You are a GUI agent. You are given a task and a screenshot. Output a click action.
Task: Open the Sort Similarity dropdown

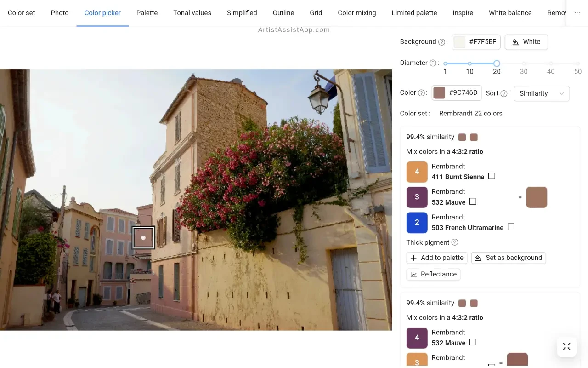(542, 93)
